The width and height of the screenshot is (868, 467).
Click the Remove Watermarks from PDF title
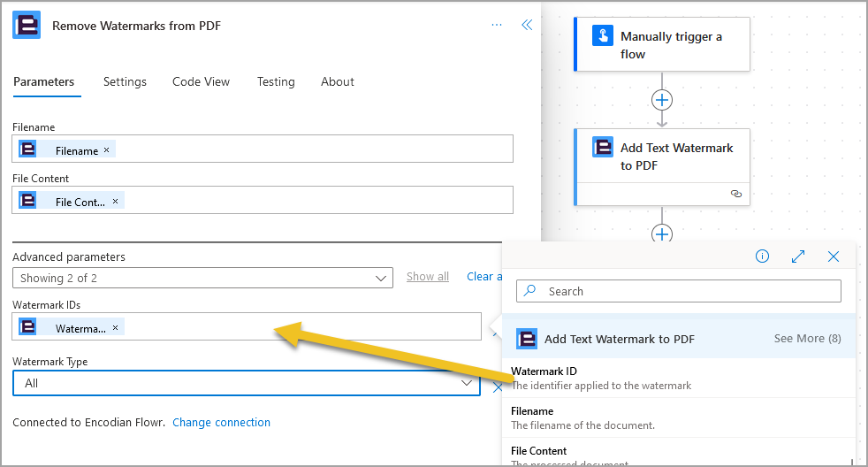[136, 26]
